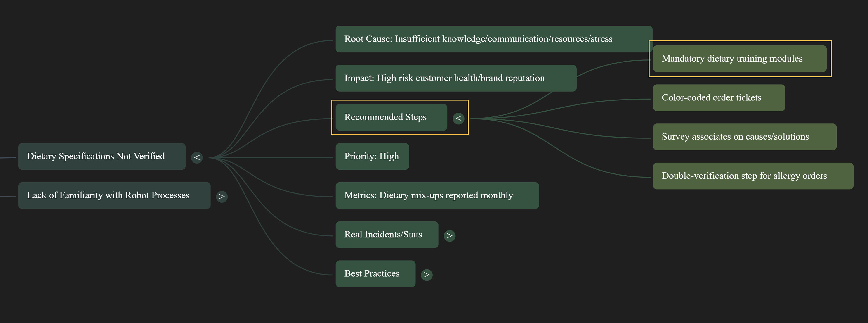Expand Lack of Familiarity with Robot Processes
Viewport: 868px width, 323px height.
[x=222, y=197]
